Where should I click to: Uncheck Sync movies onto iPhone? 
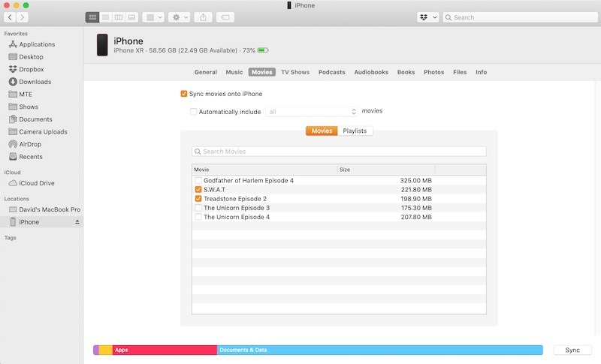tap(184, 94)
